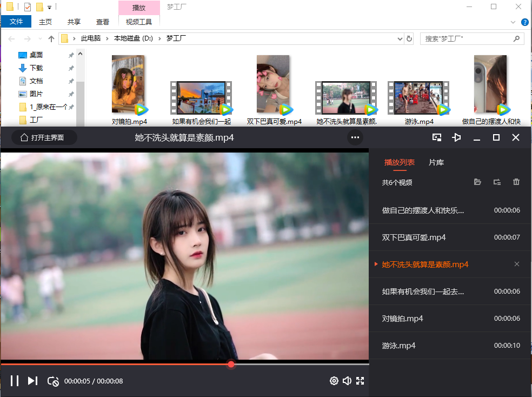
Task: Select 图片 in the navigation pane
Action: click(36, 94)
